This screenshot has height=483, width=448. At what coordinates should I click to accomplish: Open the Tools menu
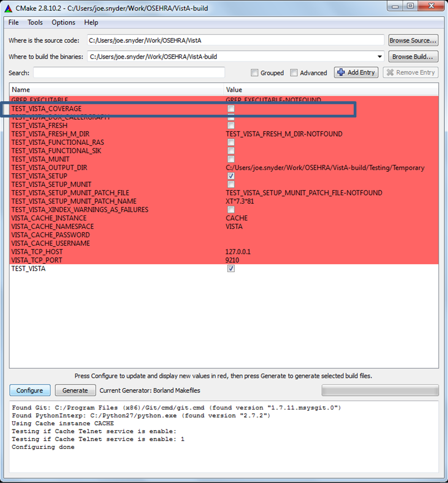[x=35, y=22]
